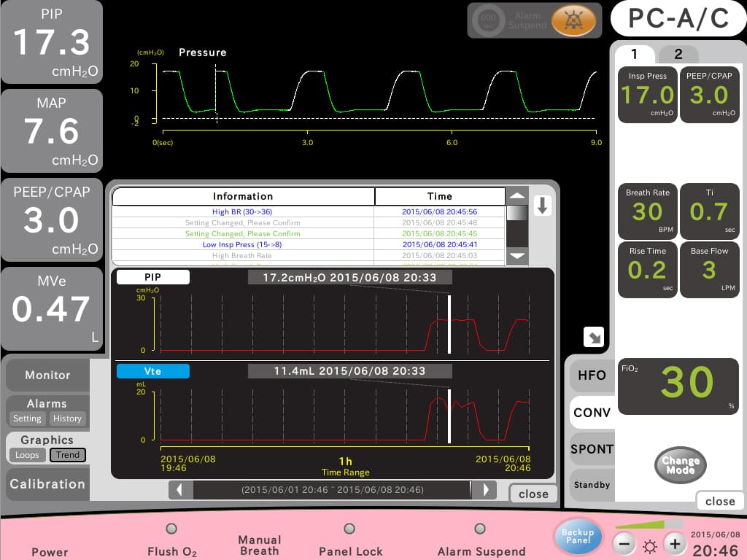Adjust the Insp Press 17.0 setting
Screen dimensions: 747x560
pos(648,95)
